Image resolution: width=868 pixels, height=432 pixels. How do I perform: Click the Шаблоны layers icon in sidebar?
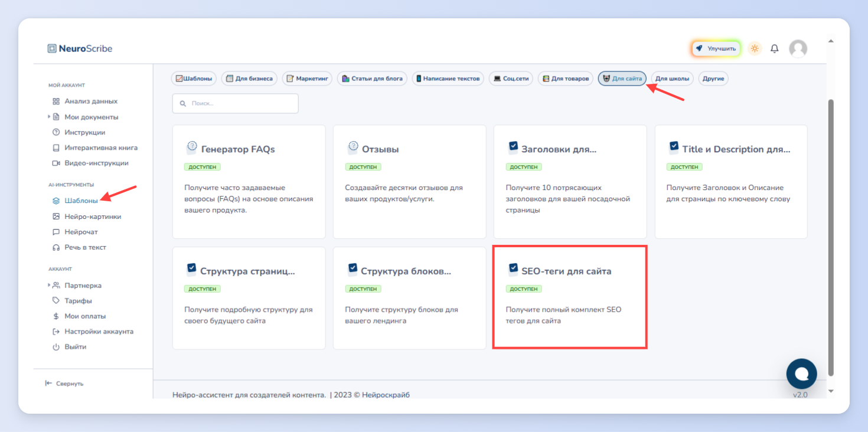click(x=56, y=201)
